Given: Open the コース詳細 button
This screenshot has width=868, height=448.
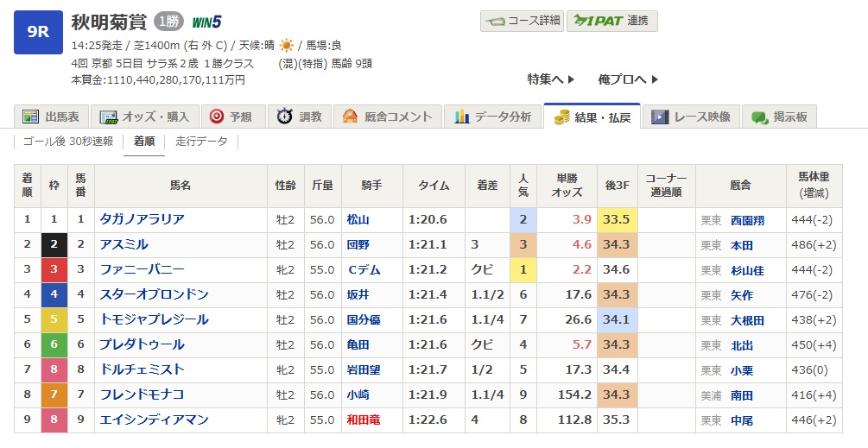Looking at the screenshot, I should 522,22.
